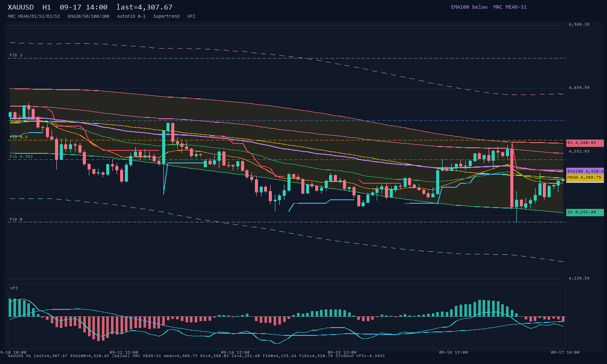Click the 'VFI' label in the indicator list
607x364 pixels.
191,16
